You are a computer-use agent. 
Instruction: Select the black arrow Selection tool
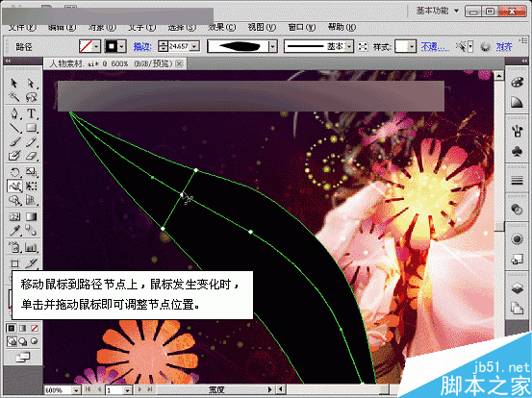pos(13,83)
